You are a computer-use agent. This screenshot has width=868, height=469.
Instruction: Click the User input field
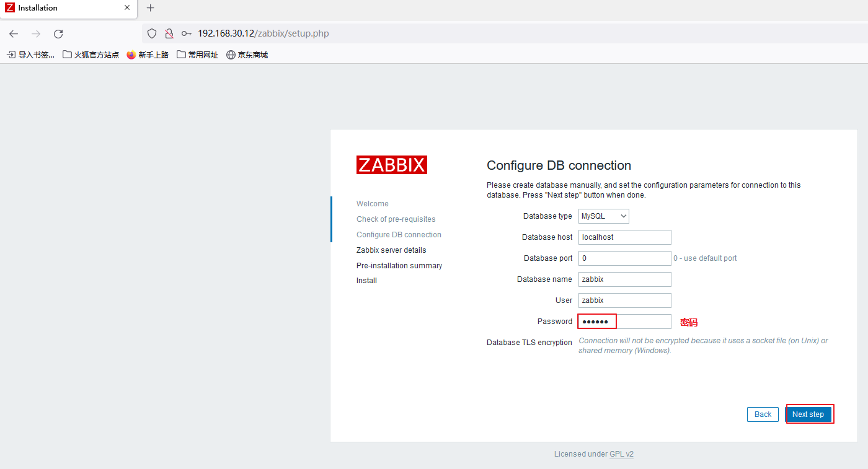pyautogui.click(x=625, y=300)
